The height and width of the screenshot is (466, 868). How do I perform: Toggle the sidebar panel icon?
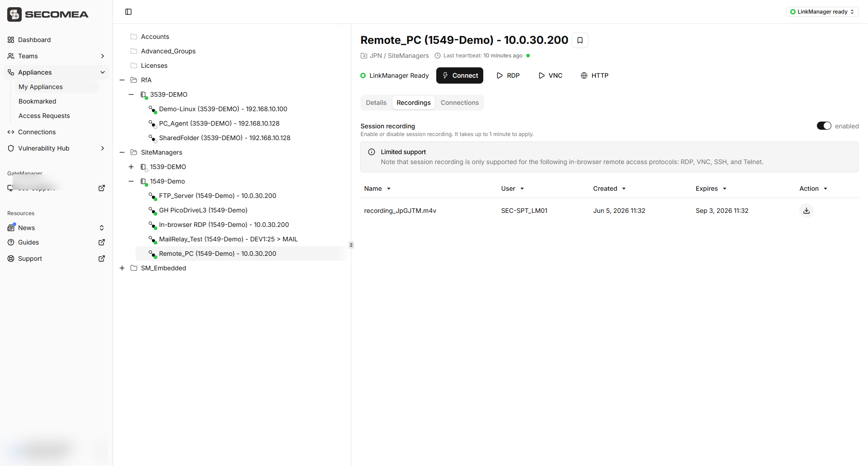coord(128,12)
